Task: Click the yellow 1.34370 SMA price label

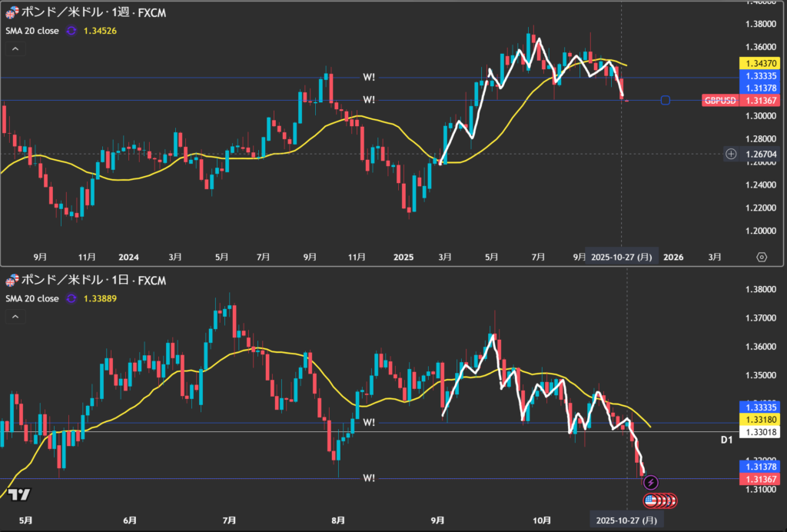Action: pyautogui.click(x=760, y=62)
